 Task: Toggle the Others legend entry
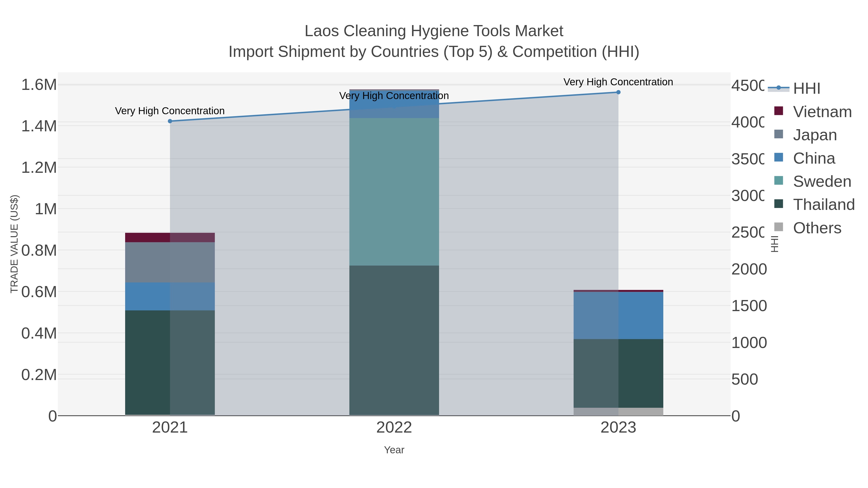click(808, 228)
